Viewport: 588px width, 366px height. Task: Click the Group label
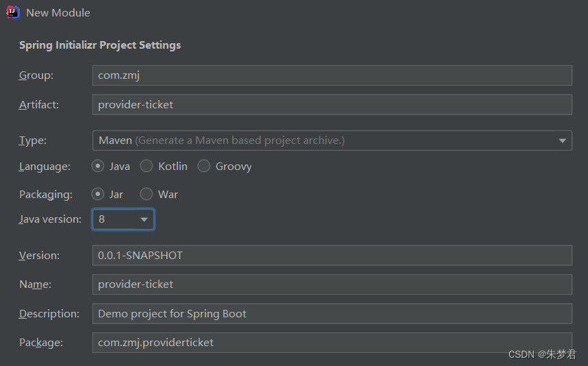[36, 75]
